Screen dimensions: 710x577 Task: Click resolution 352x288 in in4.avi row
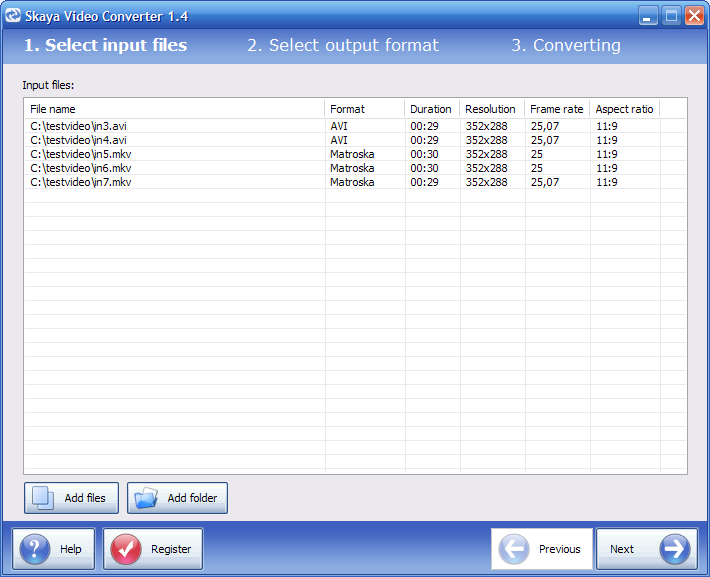(486, 140)
